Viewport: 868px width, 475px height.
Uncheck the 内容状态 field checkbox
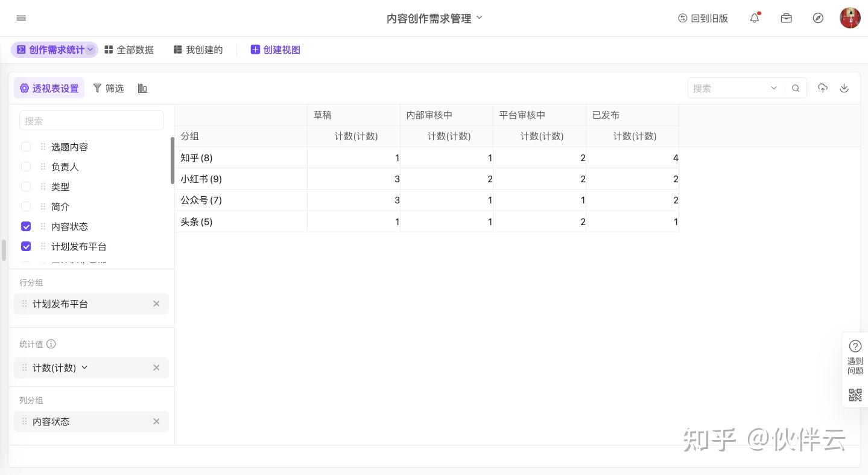pos(26,226)
